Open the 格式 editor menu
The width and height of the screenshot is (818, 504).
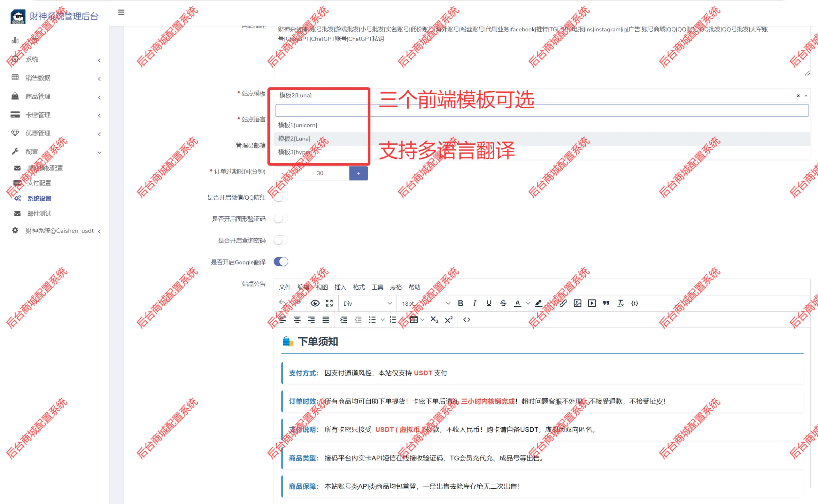(x=359, y=287)
